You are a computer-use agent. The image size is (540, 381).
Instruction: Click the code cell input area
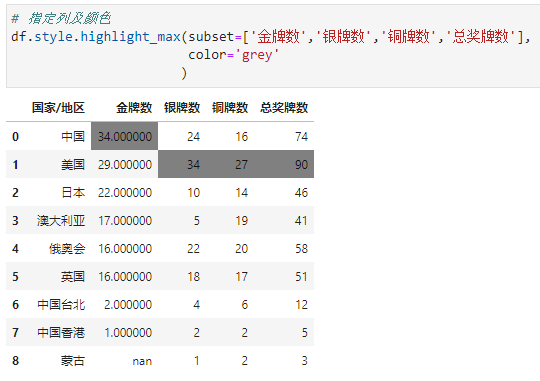(x=273, y=46)
